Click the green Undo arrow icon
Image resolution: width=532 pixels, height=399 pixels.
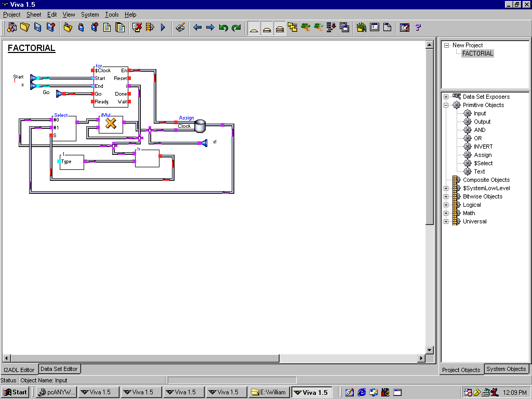tap(223, 28)
